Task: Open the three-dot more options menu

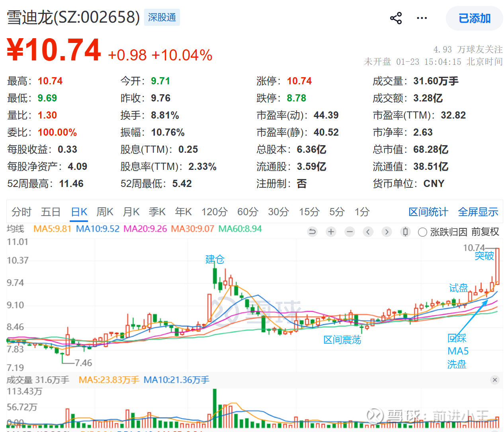Action: (422, 18)
